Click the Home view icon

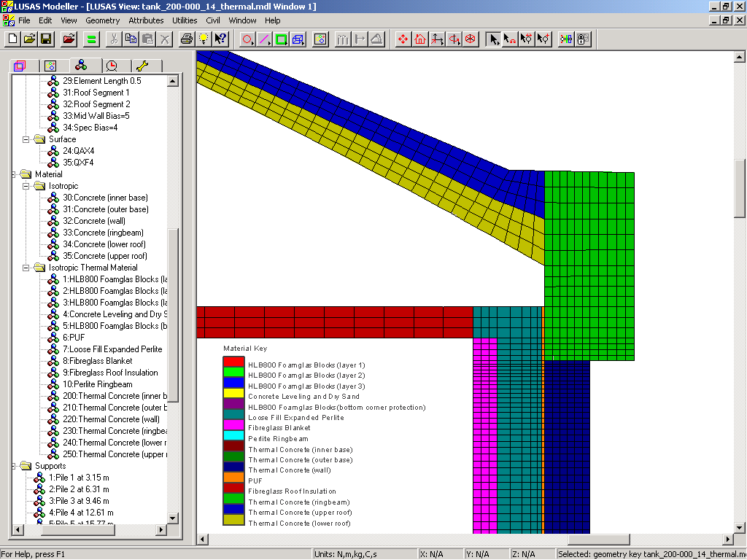tap(419, 39)
